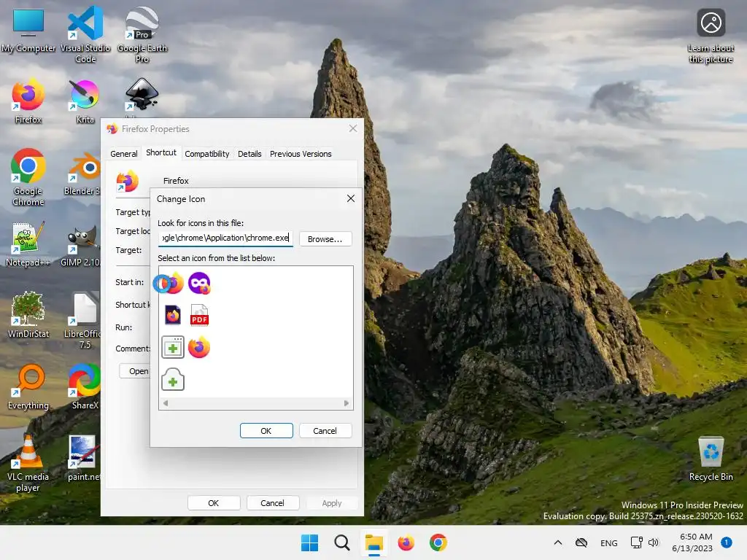Select the Google Chrome desktop shortcut
This screenshot has height=560, width=747.
point(28,177)
